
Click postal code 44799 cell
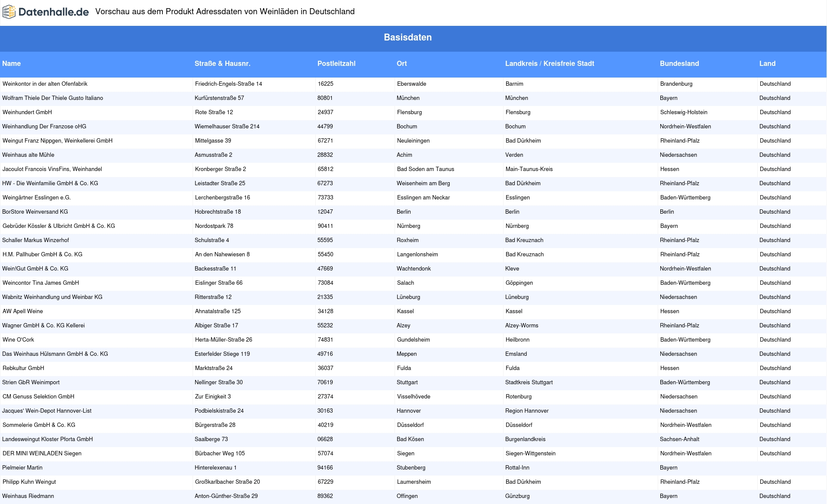325,127
